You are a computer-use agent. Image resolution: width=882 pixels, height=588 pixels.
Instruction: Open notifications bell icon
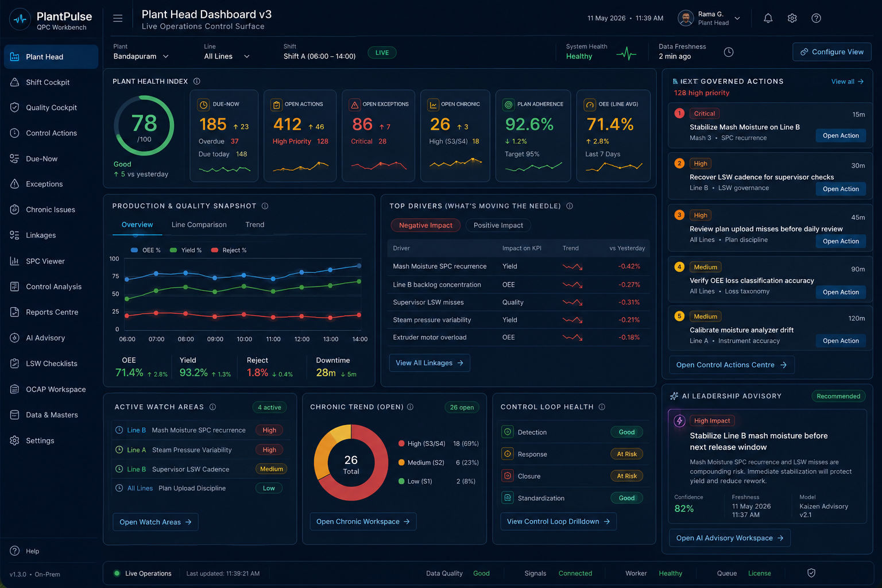(x=768, y=18)
